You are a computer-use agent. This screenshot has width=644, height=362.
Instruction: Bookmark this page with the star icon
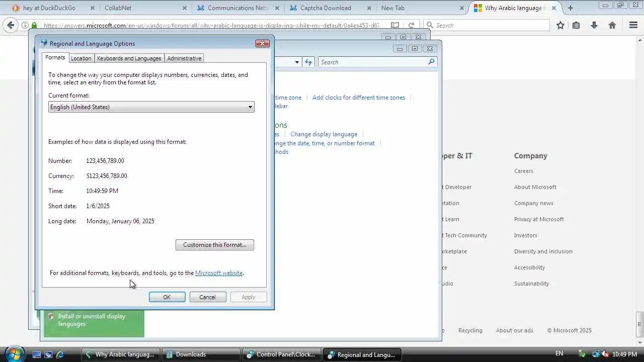(x=560, y=25)
